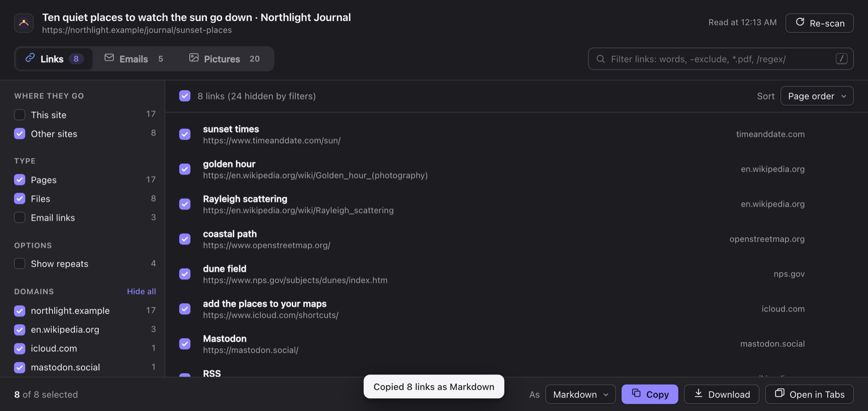
Task: Uncheck the icloud.com domain
Action: 20,348
